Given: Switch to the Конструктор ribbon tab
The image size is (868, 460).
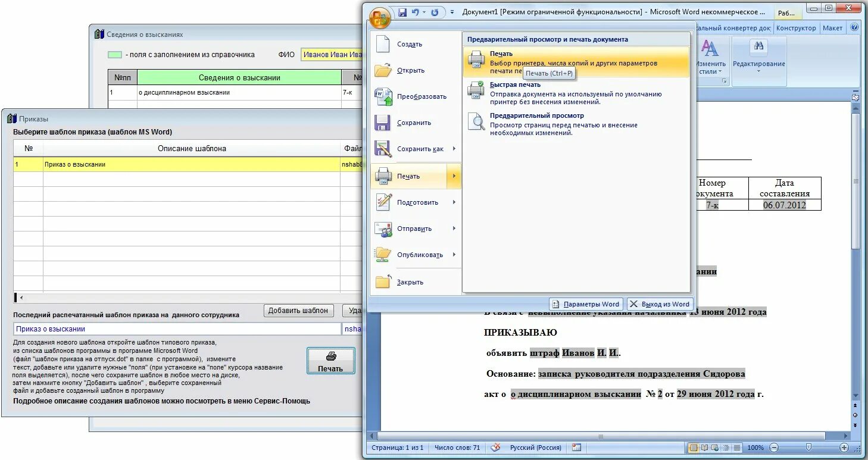Looking at the screenshot, I should (796, 28).
